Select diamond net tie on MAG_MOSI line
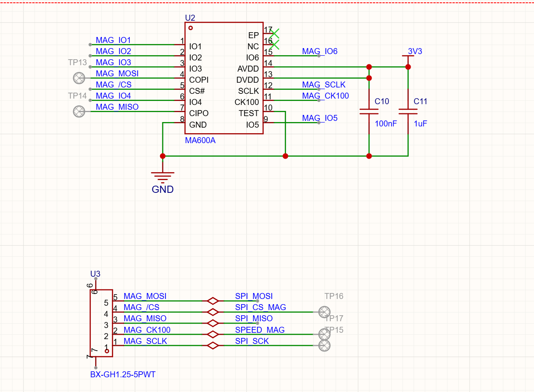534x392 pixels. pos(213,301)
